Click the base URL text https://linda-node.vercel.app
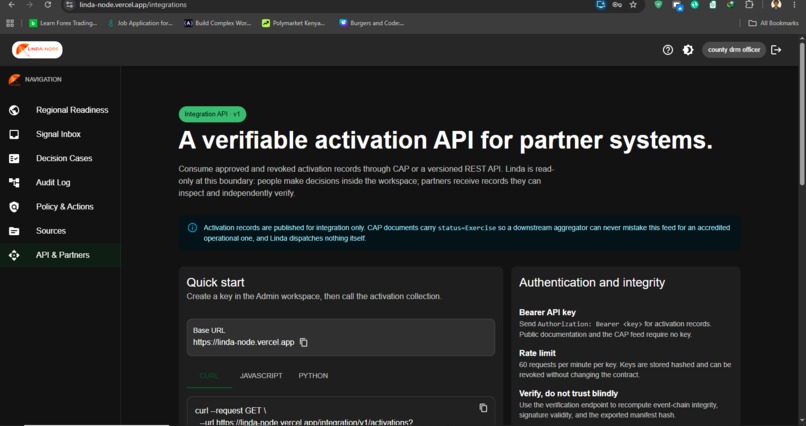The image size is (806, 426). pyautogui.click(x=244, y=342)
